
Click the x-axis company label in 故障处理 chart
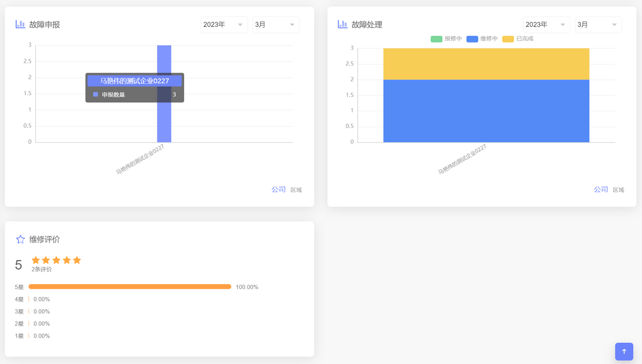pyautogui.click(x=462, y=160)
